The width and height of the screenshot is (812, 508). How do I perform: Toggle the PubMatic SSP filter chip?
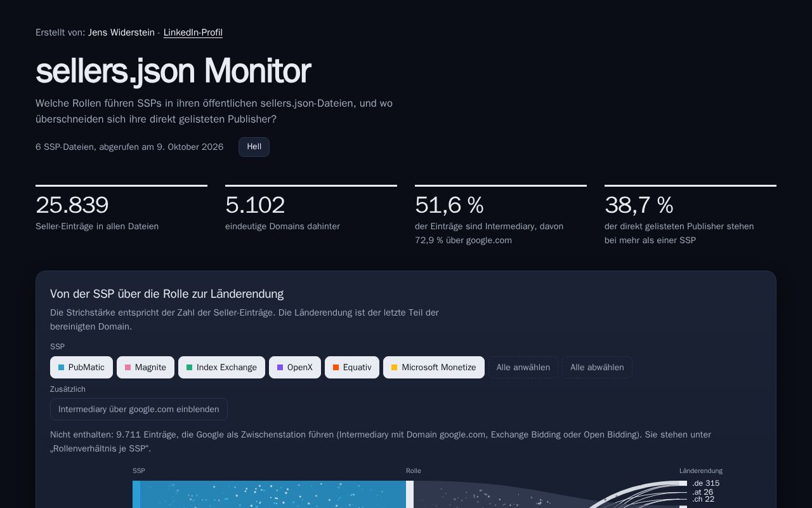81,367
